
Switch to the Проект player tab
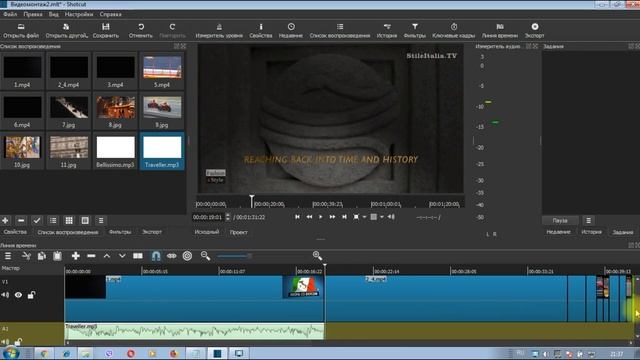pos(238,232)
